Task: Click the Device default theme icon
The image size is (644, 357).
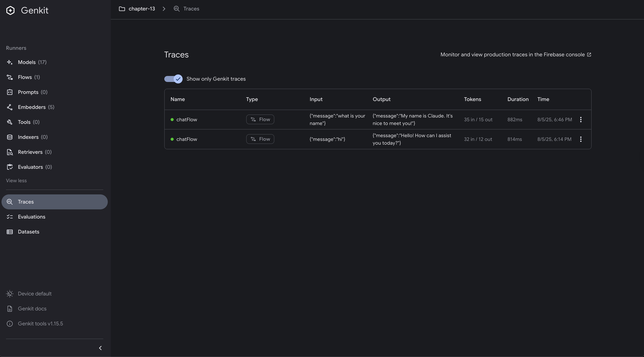Action: coord(10,294)
